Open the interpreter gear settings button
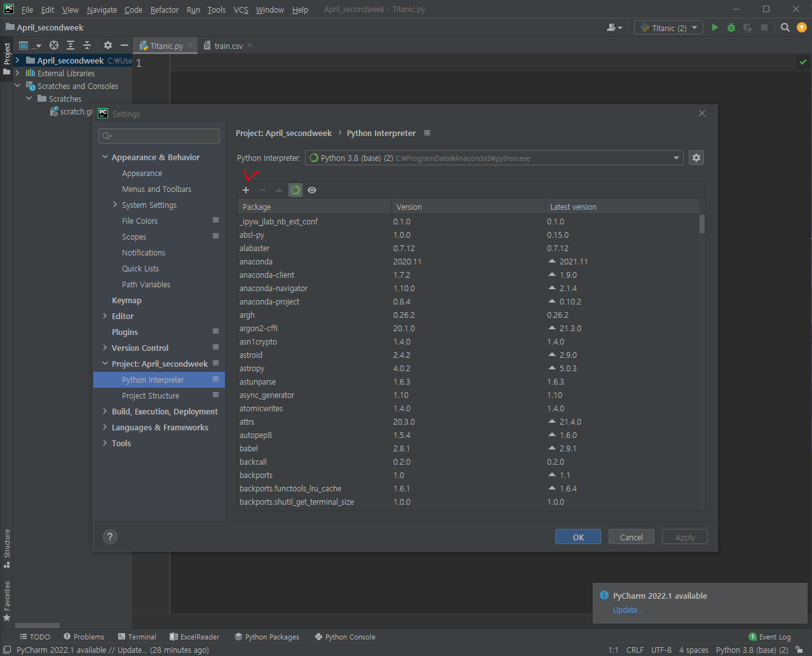This screenshot has height=656, width=812. point(696,158)
